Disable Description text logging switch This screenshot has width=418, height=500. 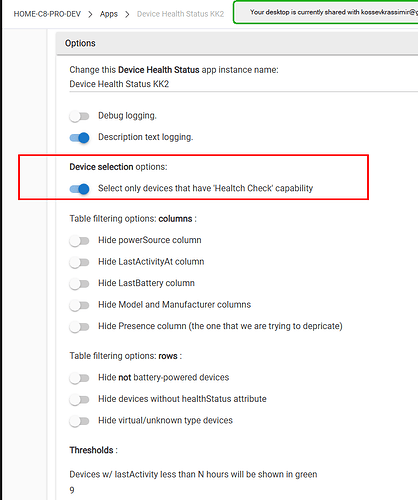pos(79,138)
